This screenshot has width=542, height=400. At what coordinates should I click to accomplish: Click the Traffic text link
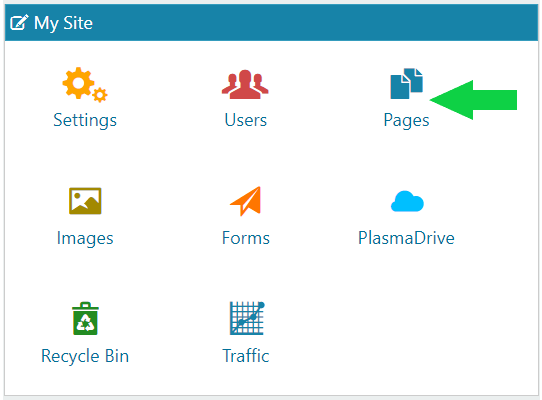[x=245, y=356]
